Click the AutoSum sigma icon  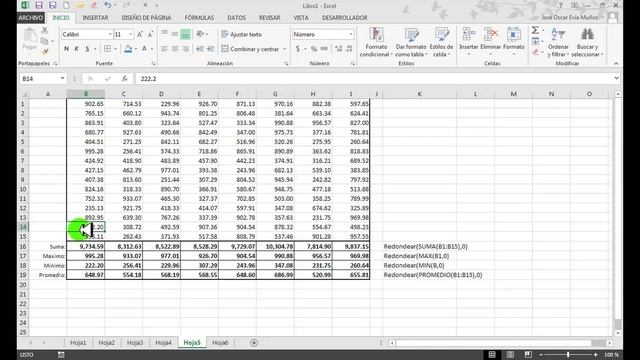[x=535, y=30]
